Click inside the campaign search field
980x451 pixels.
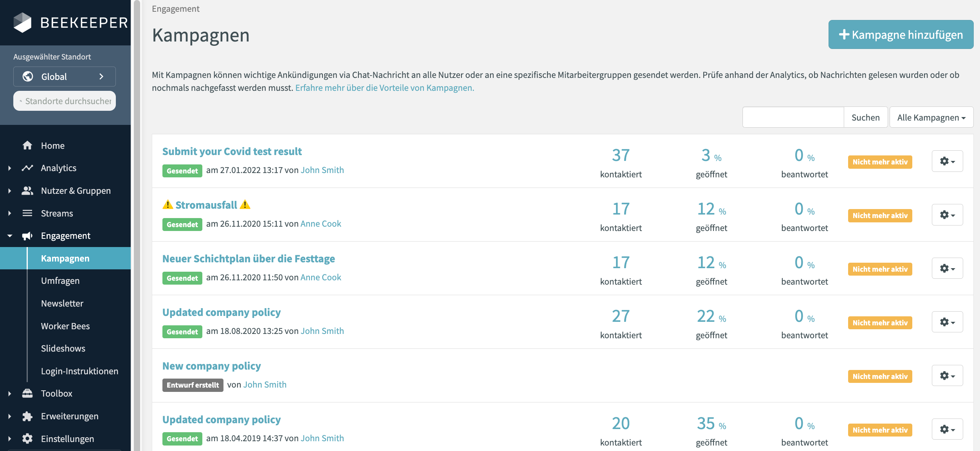point(793,117)
